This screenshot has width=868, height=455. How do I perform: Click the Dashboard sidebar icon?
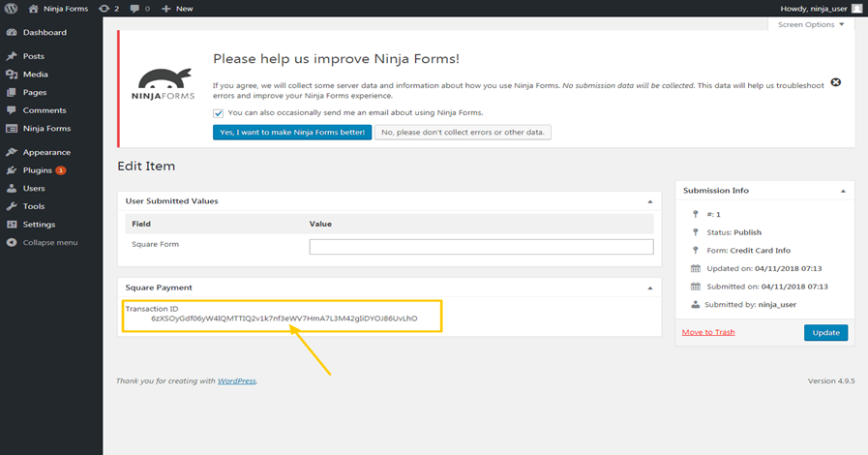[12, 32]
